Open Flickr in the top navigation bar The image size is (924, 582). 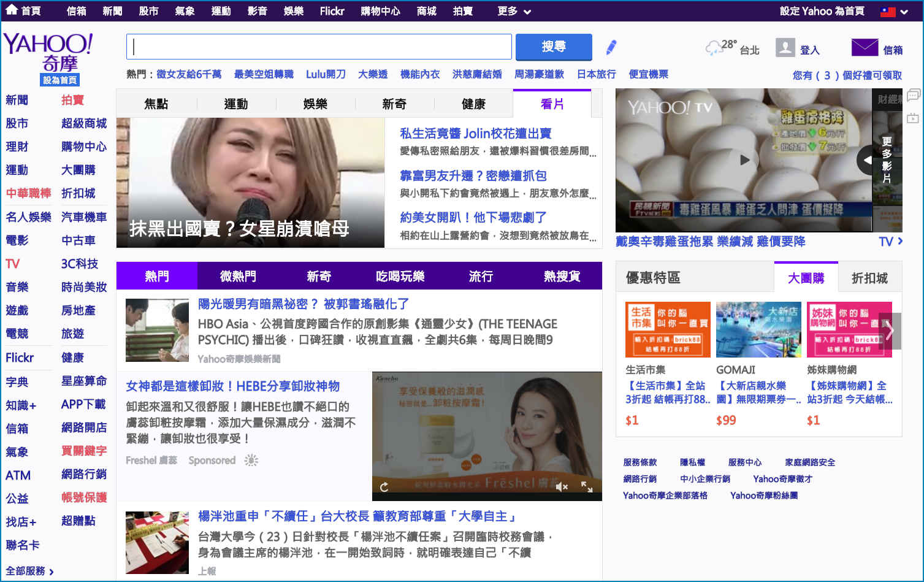click(x=332, y=11)
